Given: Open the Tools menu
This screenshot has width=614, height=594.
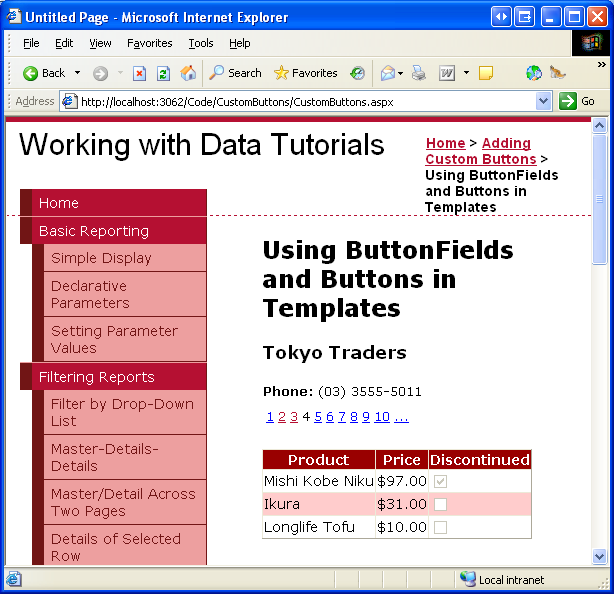Looking at the screenshot, I should click(201, 43).
